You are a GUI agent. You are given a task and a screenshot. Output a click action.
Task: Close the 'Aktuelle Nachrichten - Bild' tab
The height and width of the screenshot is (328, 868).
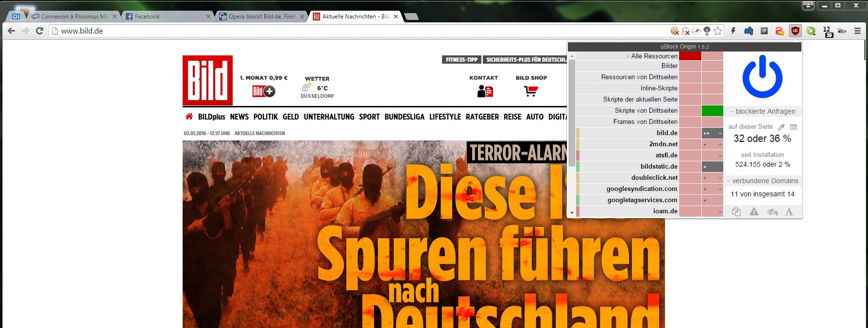pos(396,17)
